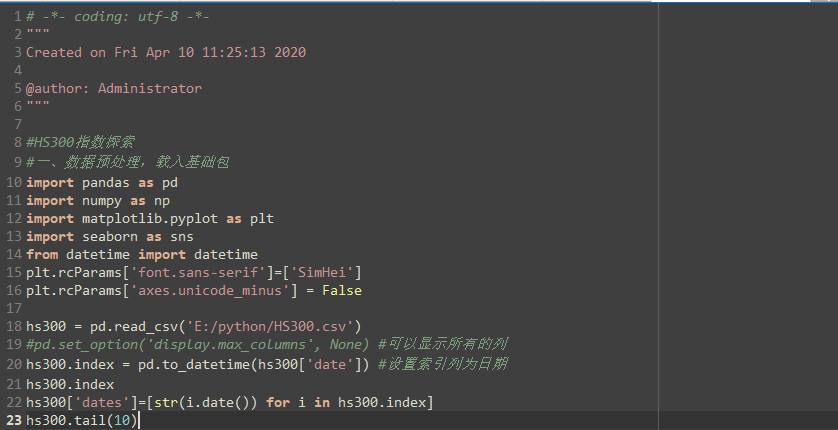Image resolution: width=838 pixels, height=430 pixels.
Task: Click 'from datetime import datetime' line
Action: pyautogui.click(x=141, y=255)
